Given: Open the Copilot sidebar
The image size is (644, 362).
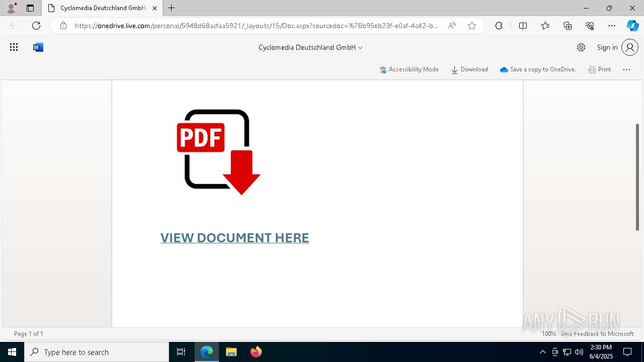Looking at the screenshot, I should [632, 26].
